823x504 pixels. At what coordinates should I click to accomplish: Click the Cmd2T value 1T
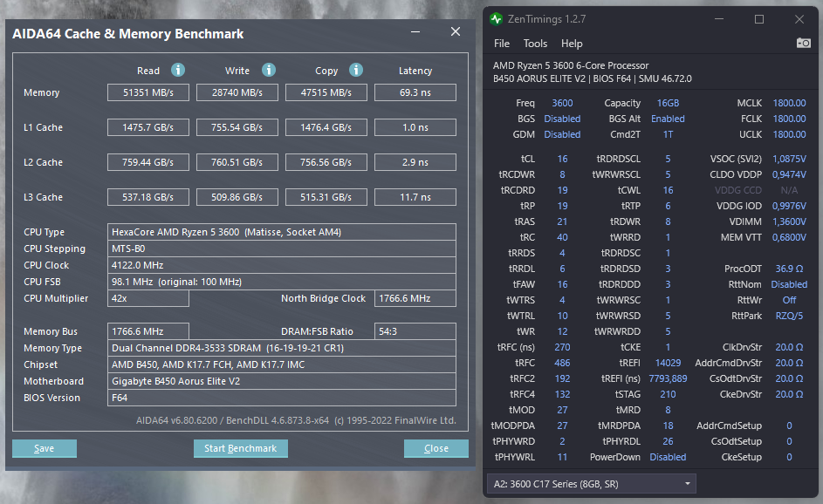coord(668,135)
